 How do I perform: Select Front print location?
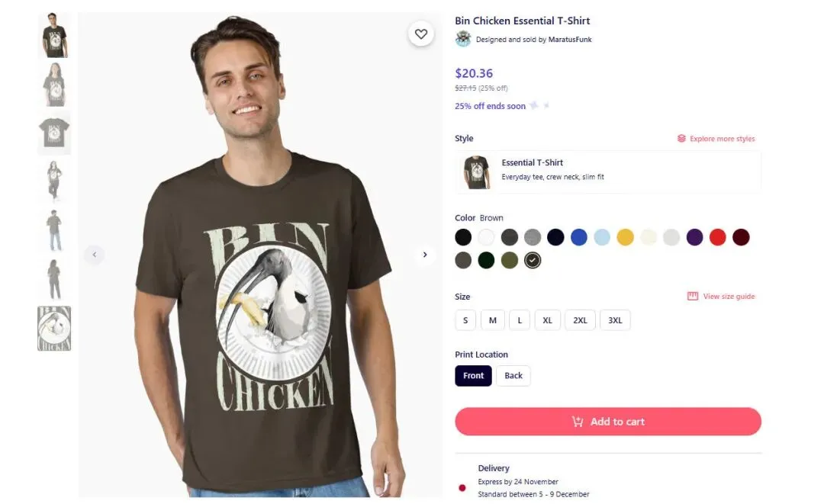tap(474, 375)
